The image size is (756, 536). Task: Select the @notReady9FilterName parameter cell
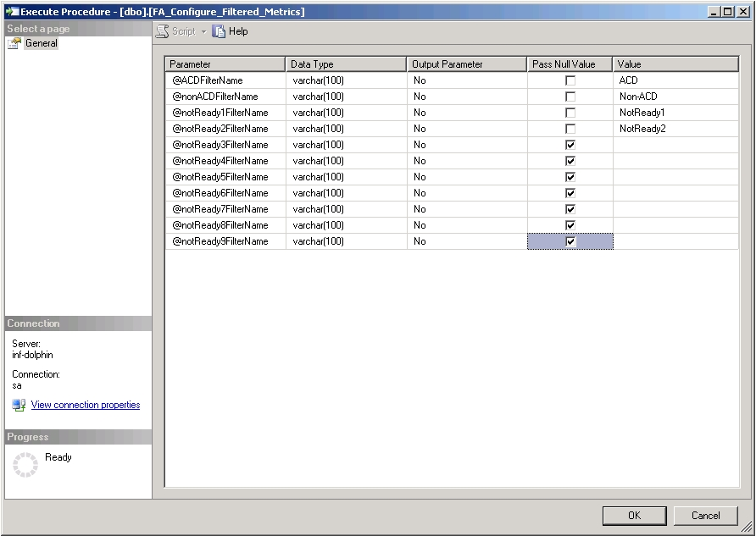[225, 242]
